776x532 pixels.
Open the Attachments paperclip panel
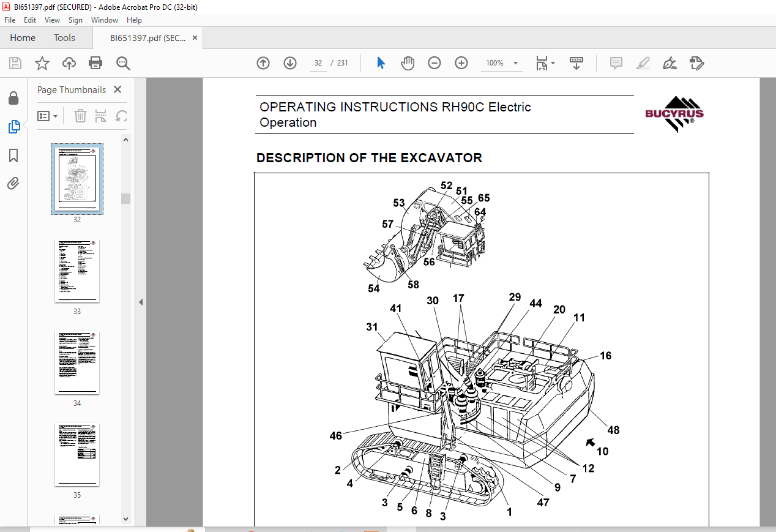tap(13, 183)
